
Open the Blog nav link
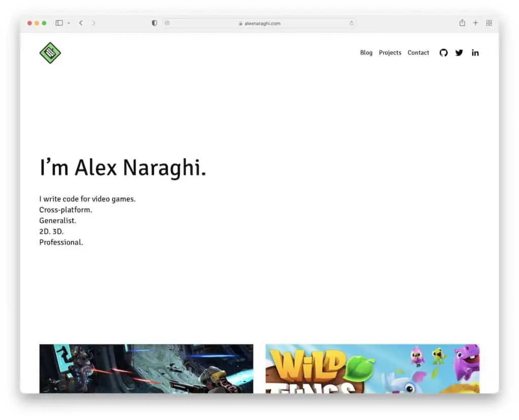coord(366,53)
